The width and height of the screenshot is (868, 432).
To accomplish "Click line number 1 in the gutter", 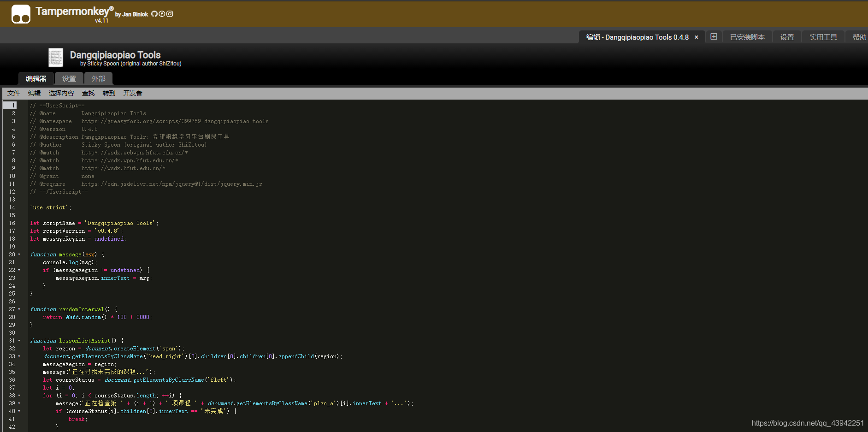I will [x=13, y=106].
